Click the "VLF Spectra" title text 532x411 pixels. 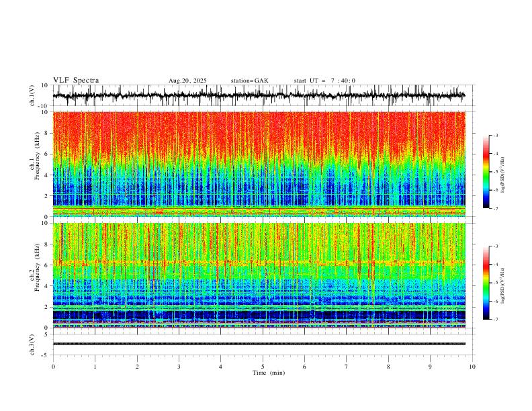(x=76, y=81)
